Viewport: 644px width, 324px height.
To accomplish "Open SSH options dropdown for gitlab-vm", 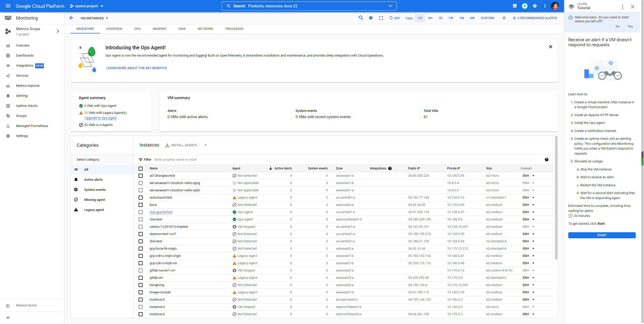I will click(533, 278).
